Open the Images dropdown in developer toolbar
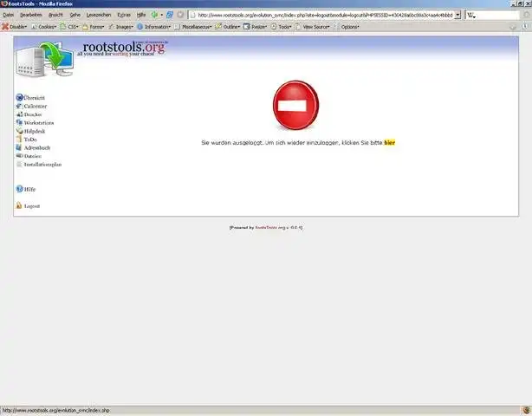The height and width of the screenshot is (416, 532). coord(120,27)
